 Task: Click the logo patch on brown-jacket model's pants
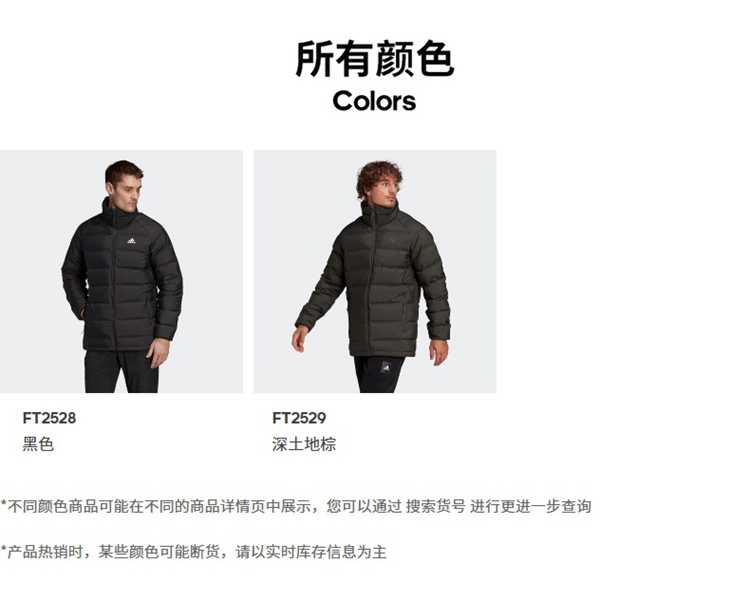point(386,368)
